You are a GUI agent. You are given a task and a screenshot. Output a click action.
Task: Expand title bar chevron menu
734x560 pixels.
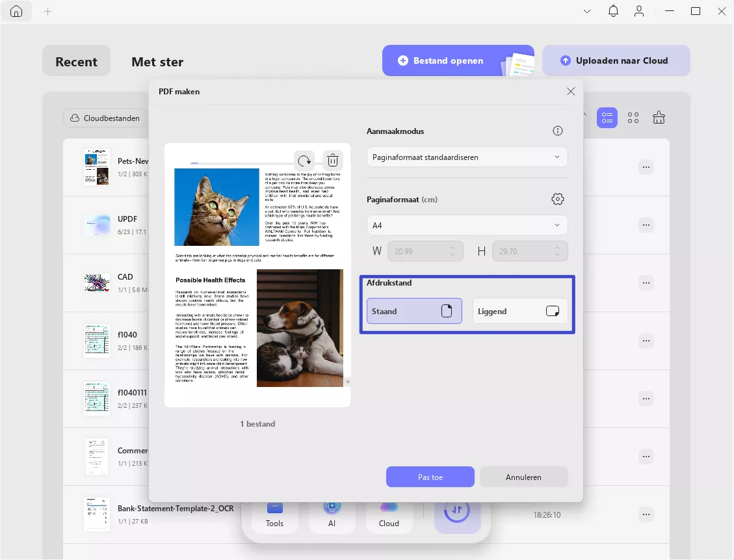[586, 11]
